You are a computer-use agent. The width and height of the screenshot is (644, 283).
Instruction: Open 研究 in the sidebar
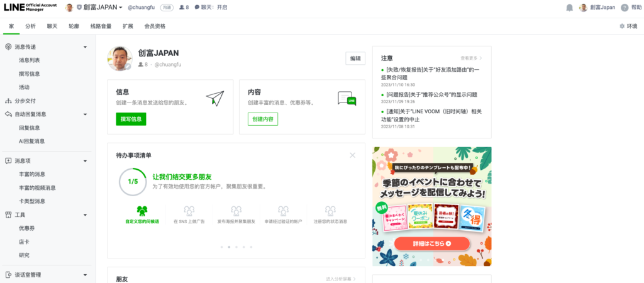tap(25, 255)
